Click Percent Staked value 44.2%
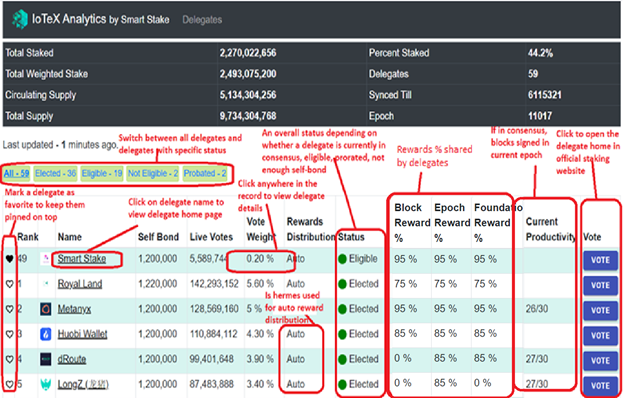Screen dimensions: 624x398 [540, 53]
